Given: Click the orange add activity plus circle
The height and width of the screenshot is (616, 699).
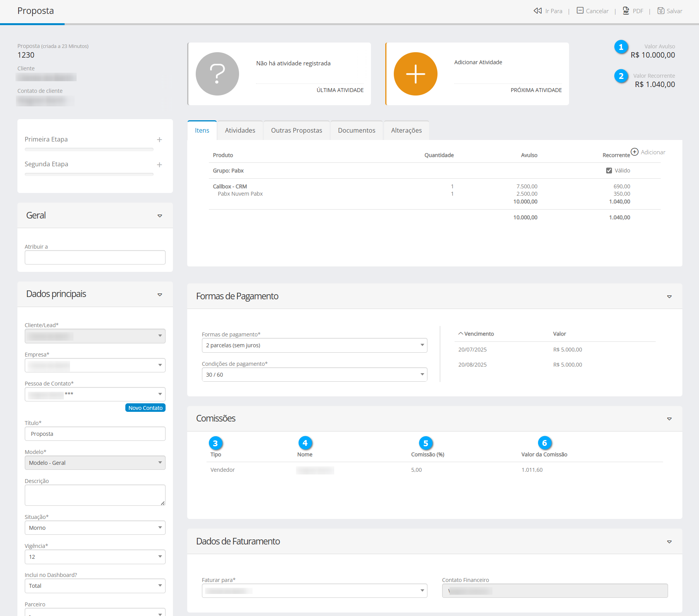Looking at the screenshot, I should 415,74.
